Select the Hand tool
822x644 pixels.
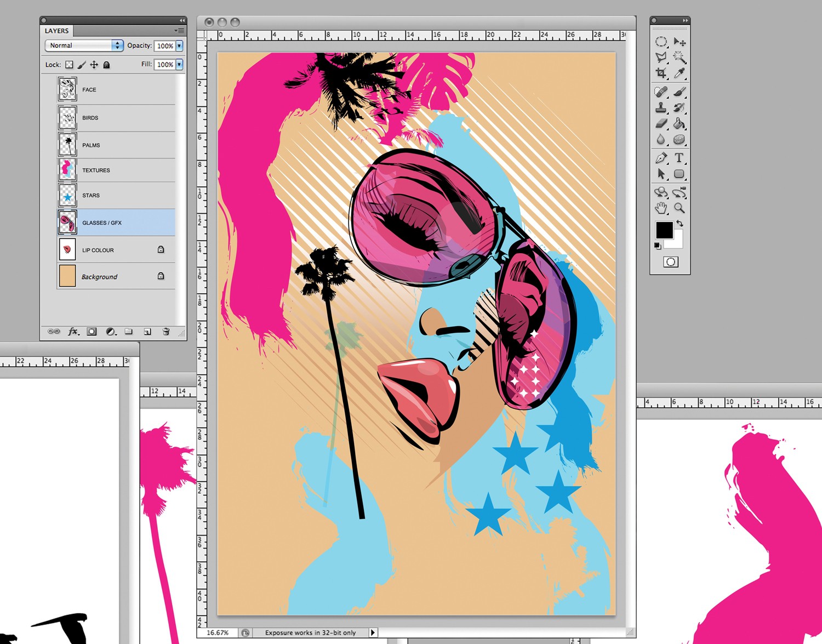click(661, 208)
